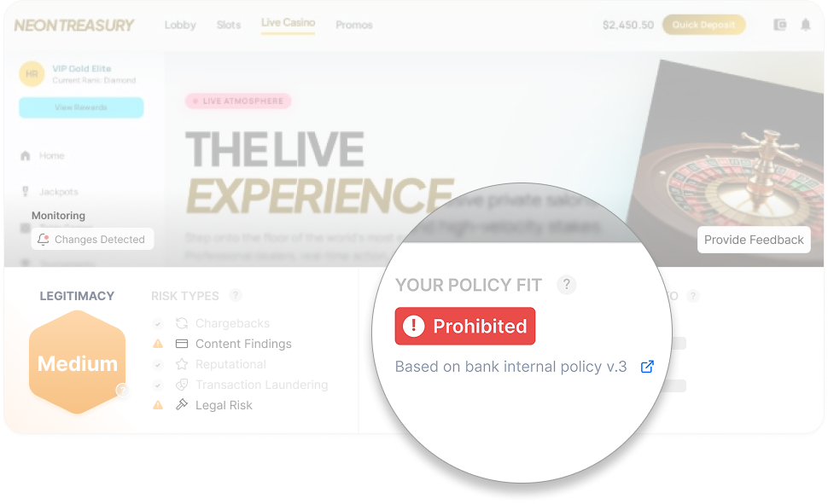Click the Legal Risk gavel icon

(182, 405)
